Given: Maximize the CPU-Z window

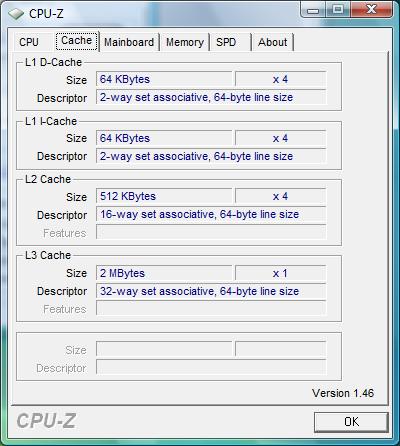Looking at the screenshot, I should (337, 9).
